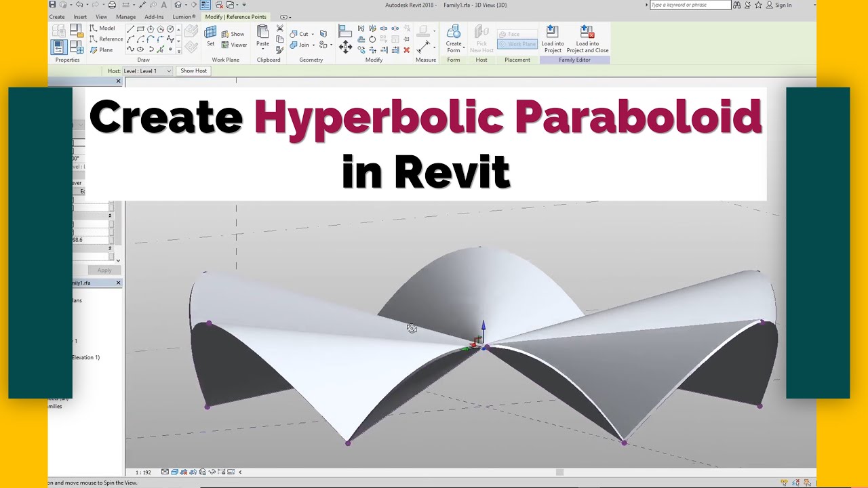Click Show work plane
Viewport: 868px width, 488px height.
[x=233, y=34]
